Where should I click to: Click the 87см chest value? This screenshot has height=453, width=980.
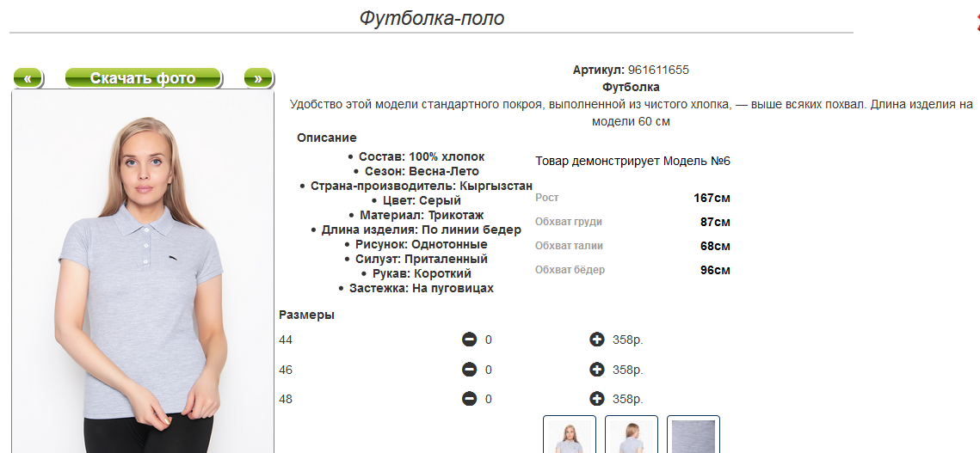[716, 222]
